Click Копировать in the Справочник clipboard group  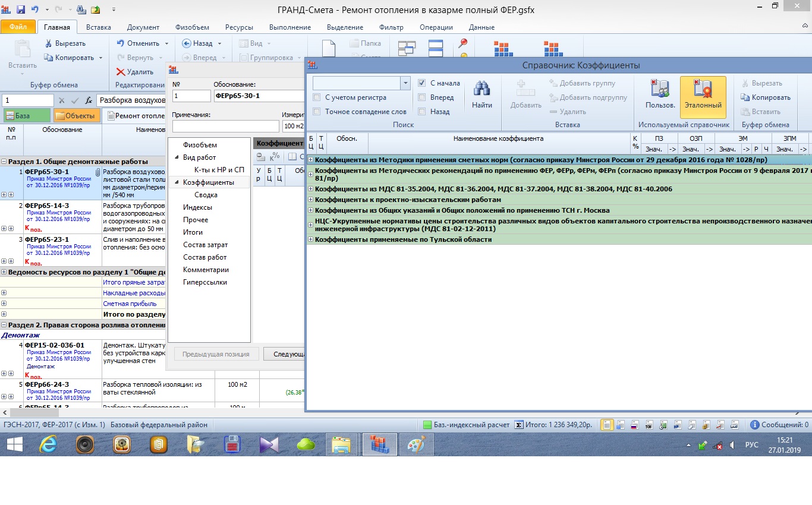tap(766, 97)
